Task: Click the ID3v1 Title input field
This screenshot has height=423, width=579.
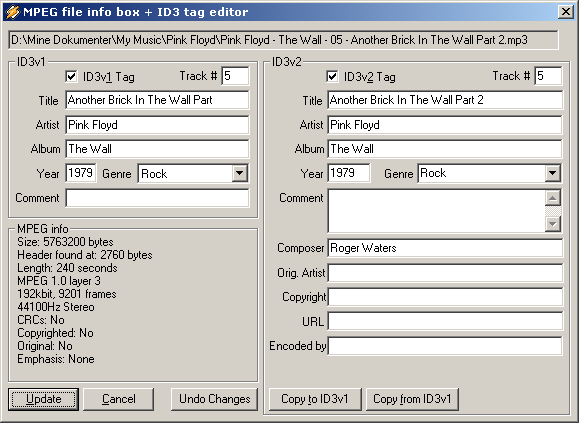Action: (x=157, y=100)
